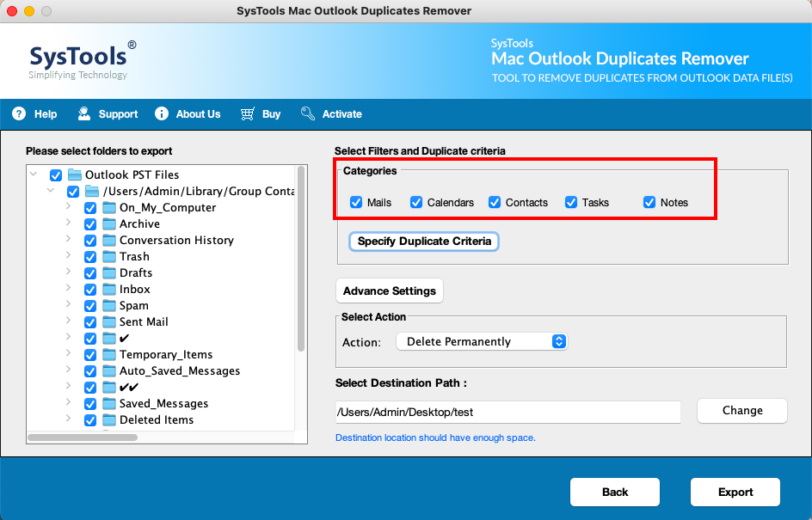Image resolution: width=812 pixels, height=520 pixels.
Task: Click the Auto_Saved_Messages folder icon
Action: pyautogui.click(x=109, y=371)
